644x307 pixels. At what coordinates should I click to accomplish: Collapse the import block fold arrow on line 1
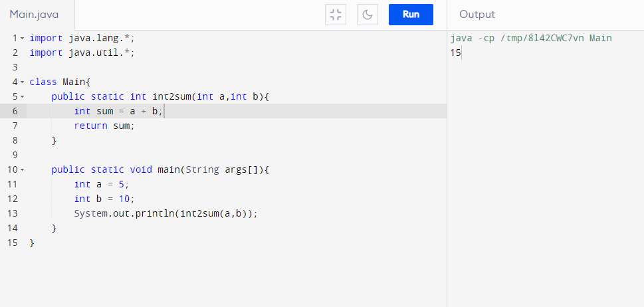pos(22,38)
